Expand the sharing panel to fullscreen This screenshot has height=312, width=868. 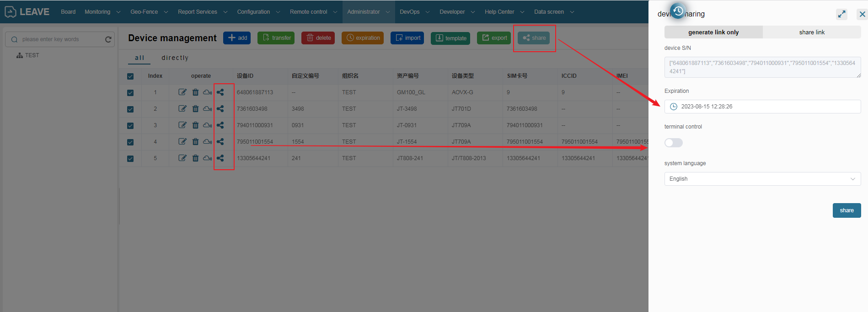(841, 14)
